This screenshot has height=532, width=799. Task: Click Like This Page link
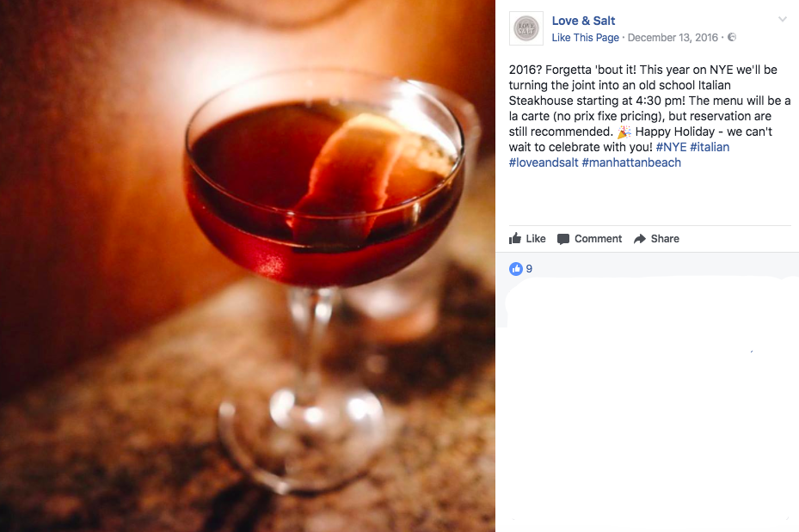(585, 38)
